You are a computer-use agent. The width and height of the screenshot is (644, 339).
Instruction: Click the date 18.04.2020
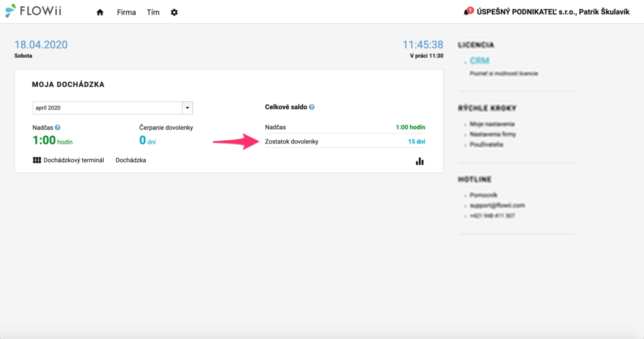(41, 45)
